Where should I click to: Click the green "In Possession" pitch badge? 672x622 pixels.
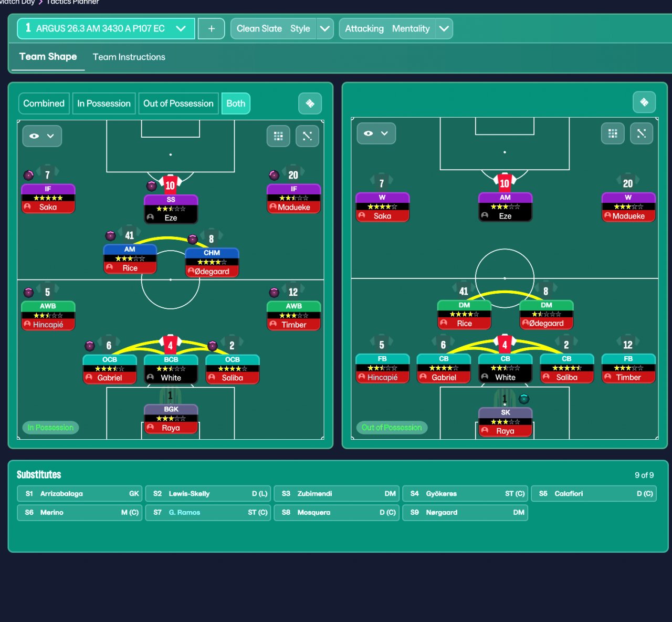pyautogui.click(x=50, y=428)
